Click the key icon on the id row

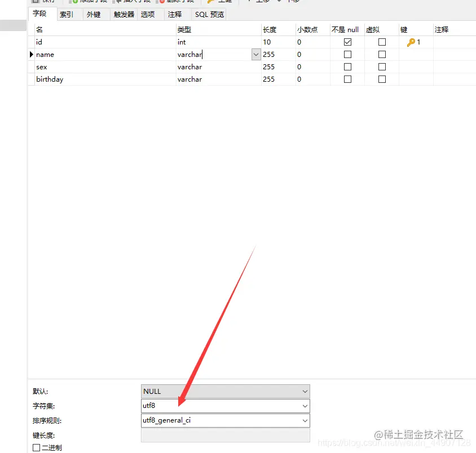[412, 42]
